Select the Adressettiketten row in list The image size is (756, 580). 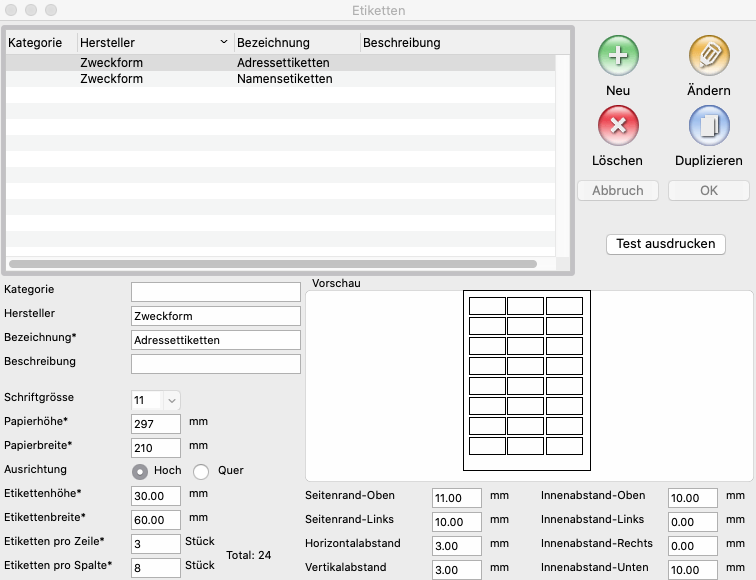coord(284,63)
